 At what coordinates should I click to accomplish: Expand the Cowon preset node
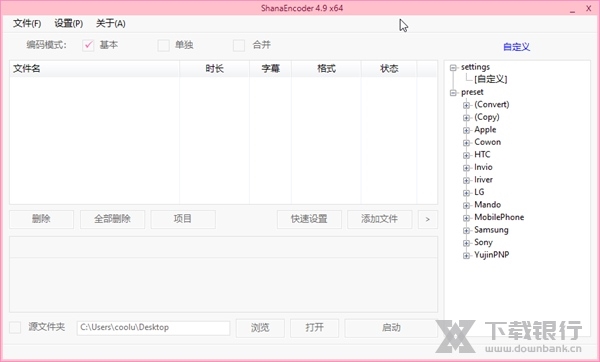(466, 143)
